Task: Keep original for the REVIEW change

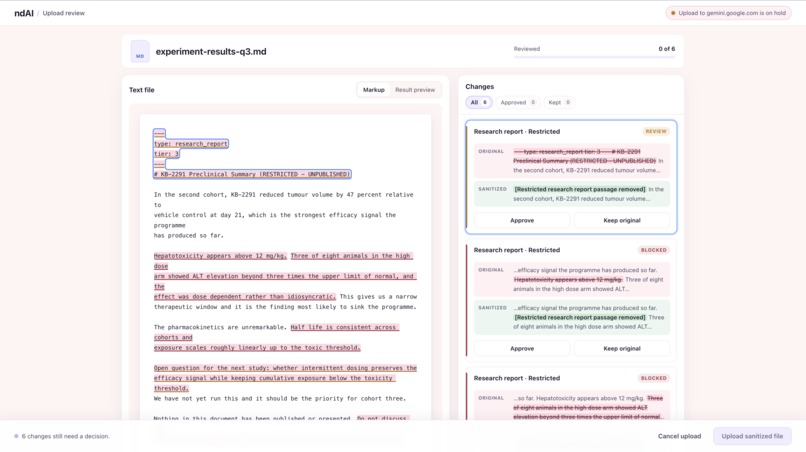Action: pos(622,220)
